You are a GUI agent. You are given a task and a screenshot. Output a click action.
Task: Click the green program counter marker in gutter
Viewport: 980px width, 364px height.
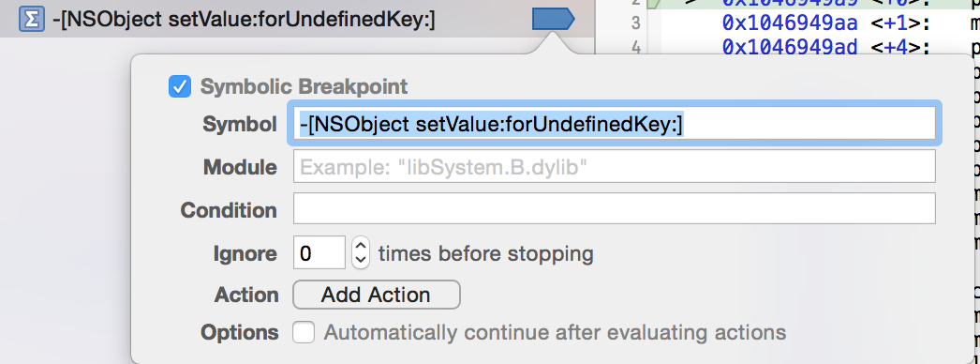click(x=654, y=4)
